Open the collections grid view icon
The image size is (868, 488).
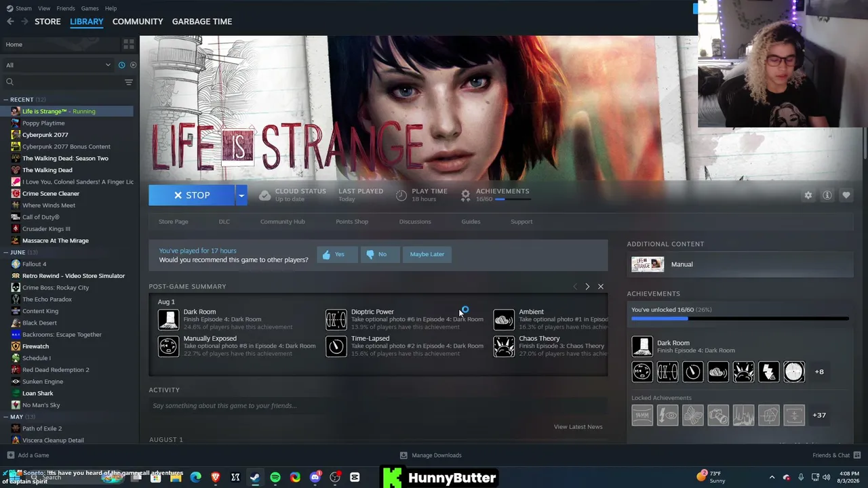(128, 45)
